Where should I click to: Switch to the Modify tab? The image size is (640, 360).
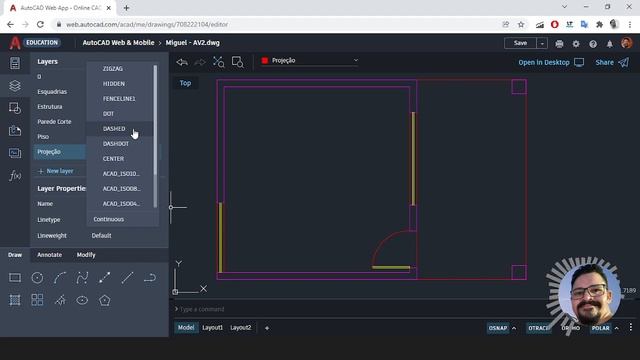(86, 255)
